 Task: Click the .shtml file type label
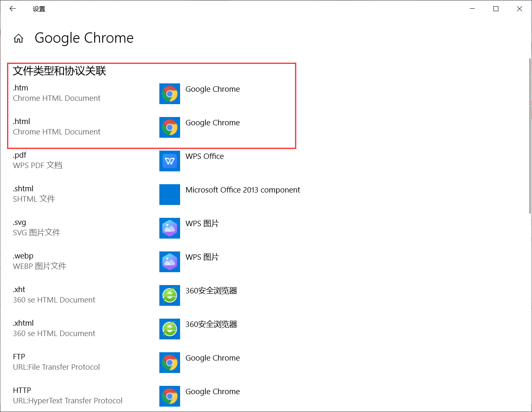pyautogui.click(x=23, y=189)
